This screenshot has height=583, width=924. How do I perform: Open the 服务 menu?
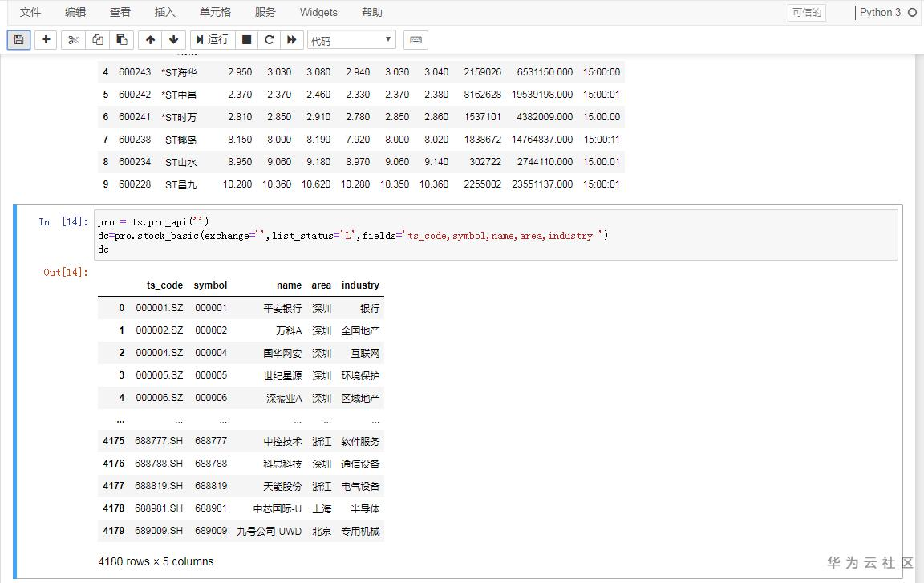point(265,12)
